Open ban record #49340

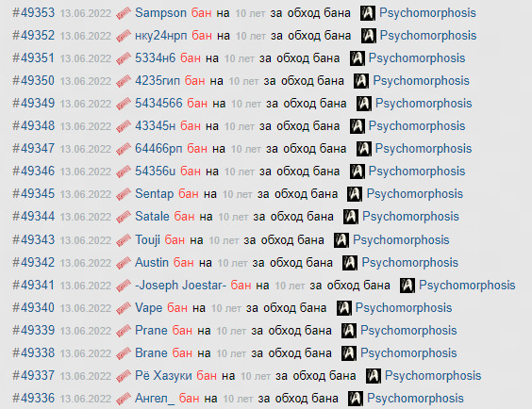33,308
